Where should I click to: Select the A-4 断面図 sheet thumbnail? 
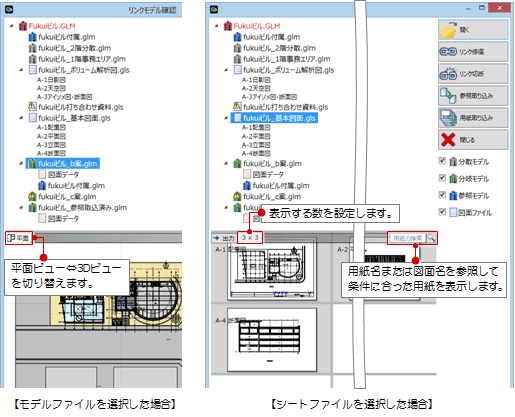(x=272, y=339)
